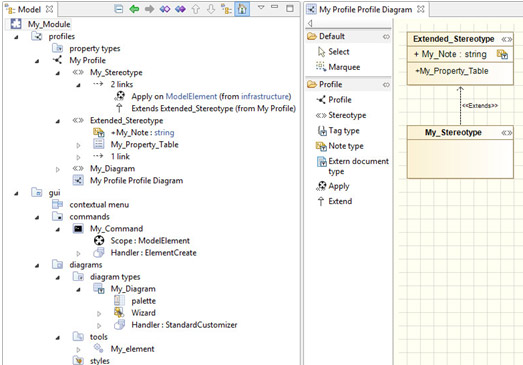Close the Model view tab

coord(49,9)
